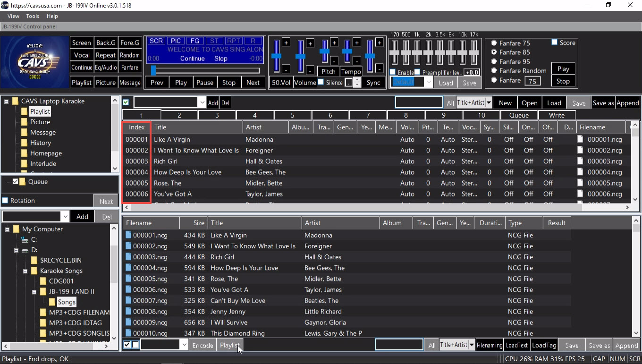This screenshot has width=642, height=364.
Task: Enable the Score checkbox
Action: click(555, 42)
